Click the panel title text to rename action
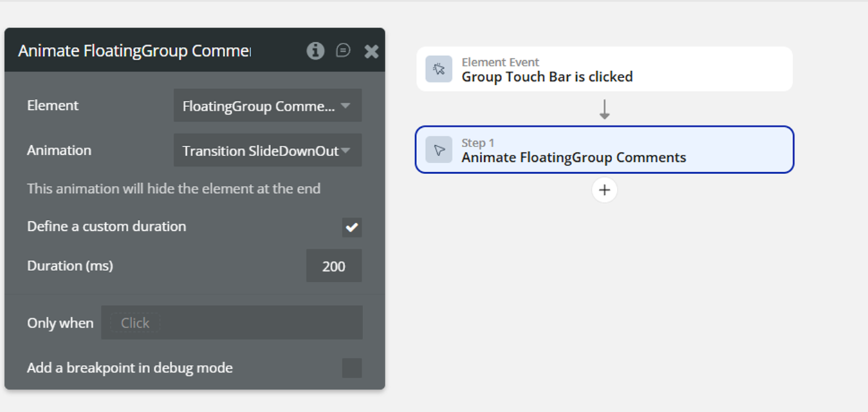 click(134, 50)
